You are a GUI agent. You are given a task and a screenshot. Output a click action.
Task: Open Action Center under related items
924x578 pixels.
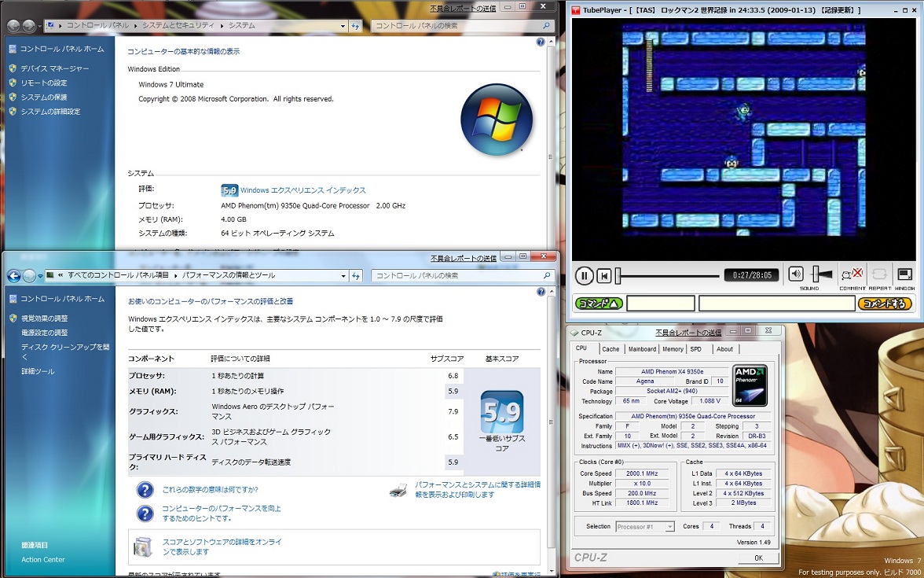point(43,560)
